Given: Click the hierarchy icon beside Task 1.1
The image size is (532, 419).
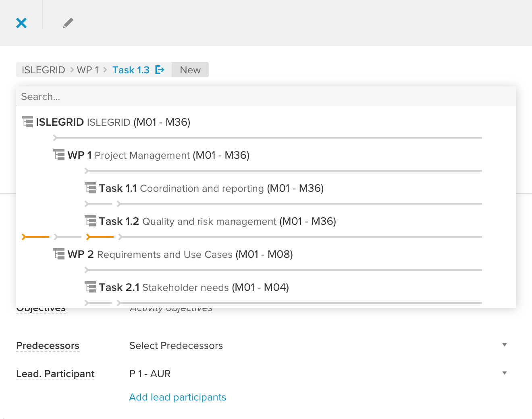Looking at the screenshot, I should 90,188.
